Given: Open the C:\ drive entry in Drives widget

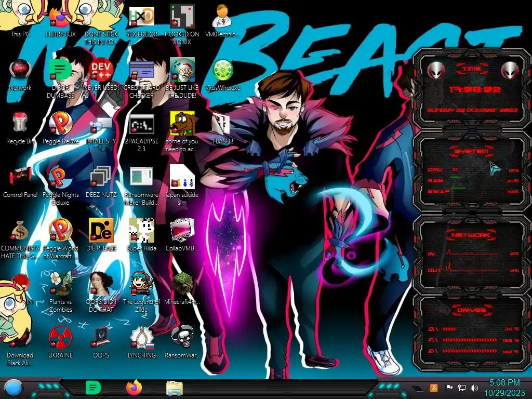Looking at the screenshot, I should click(x=474, y=329).
